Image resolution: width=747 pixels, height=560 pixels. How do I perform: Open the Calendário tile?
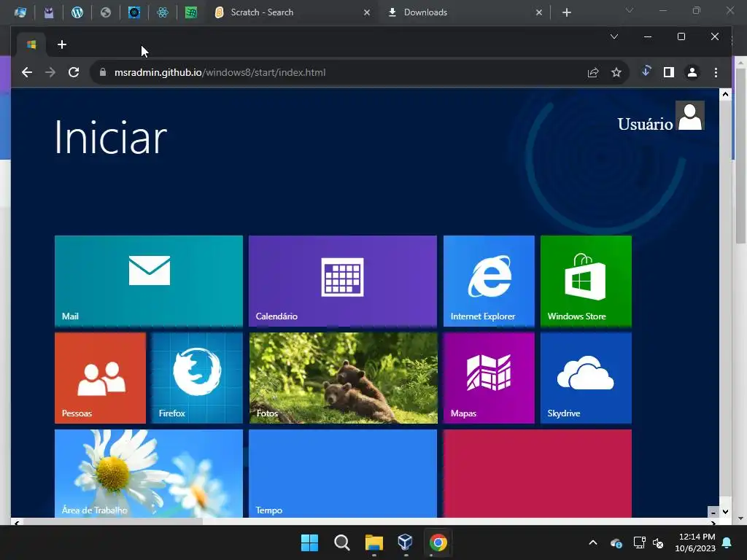point(343,281)
